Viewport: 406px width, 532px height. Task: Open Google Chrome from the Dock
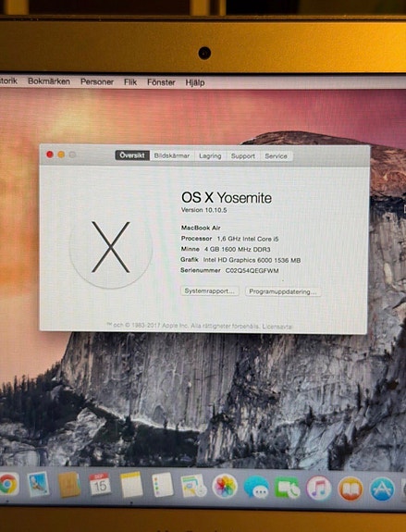[x=8, y=485]
